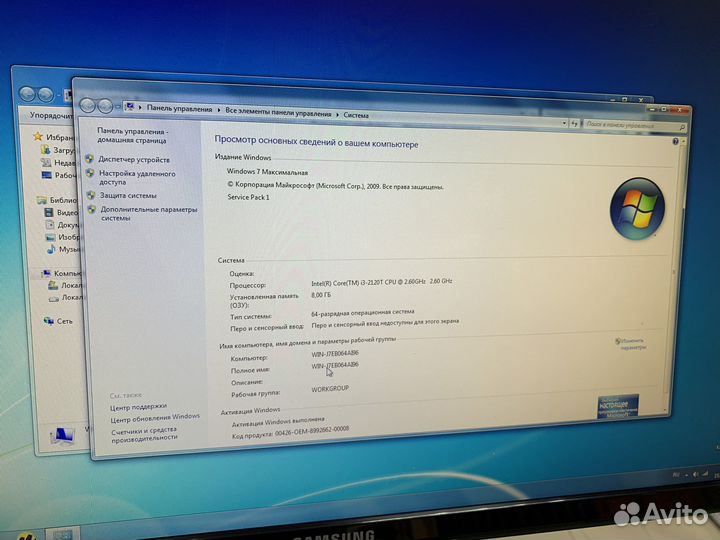Select Компьютер in Explorer sidebar
Image resolution: width=720 pixels, height=540 pixels.
[67, 273]
